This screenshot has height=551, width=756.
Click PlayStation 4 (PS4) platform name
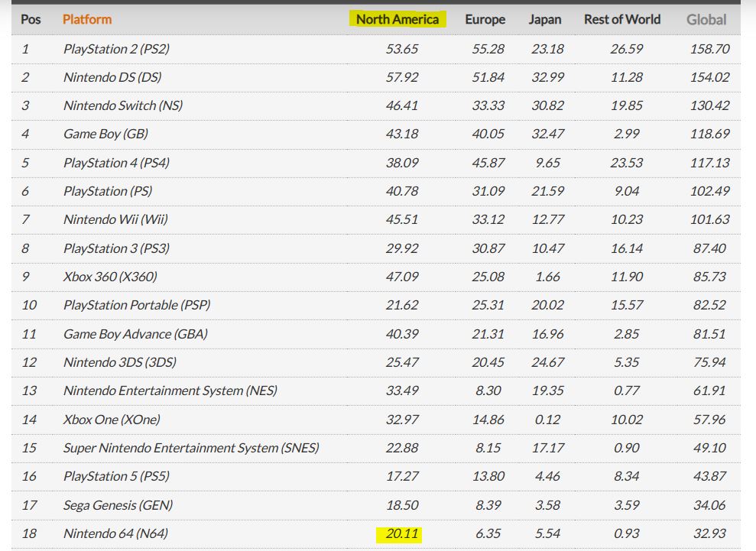tap(116, 163)
